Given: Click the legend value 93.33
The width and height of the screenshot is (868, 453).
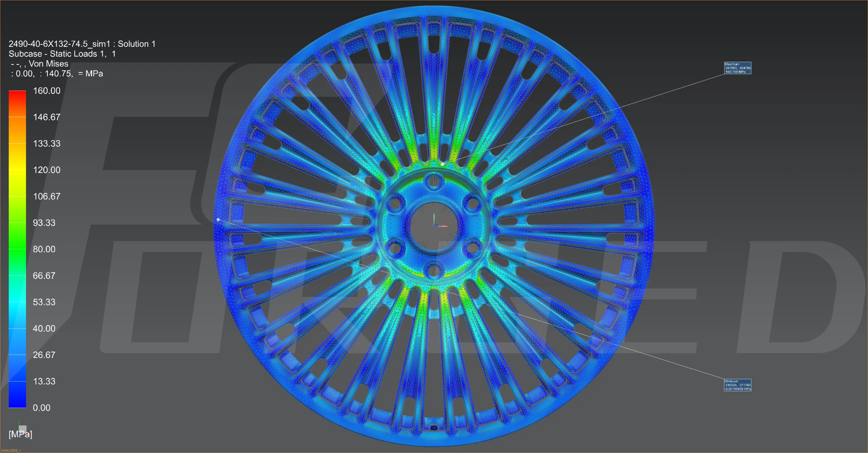Looking at the screenshot, I should (x=44, y=223).
